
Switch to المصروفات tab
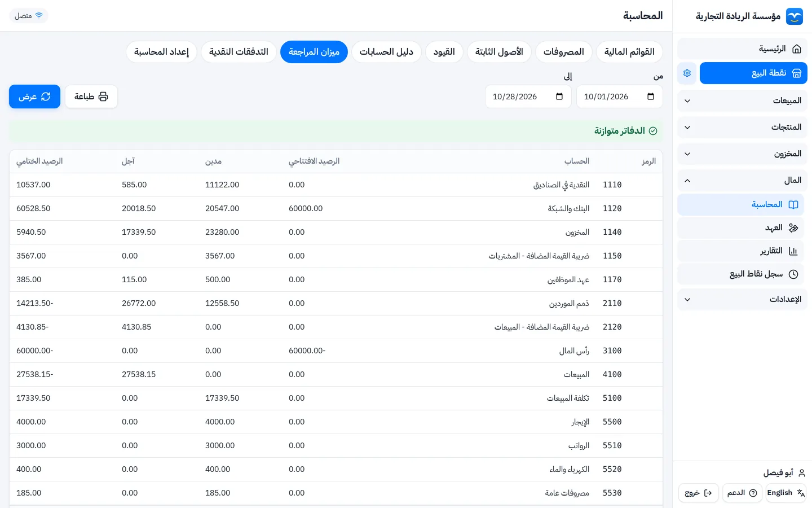[563, 52]
